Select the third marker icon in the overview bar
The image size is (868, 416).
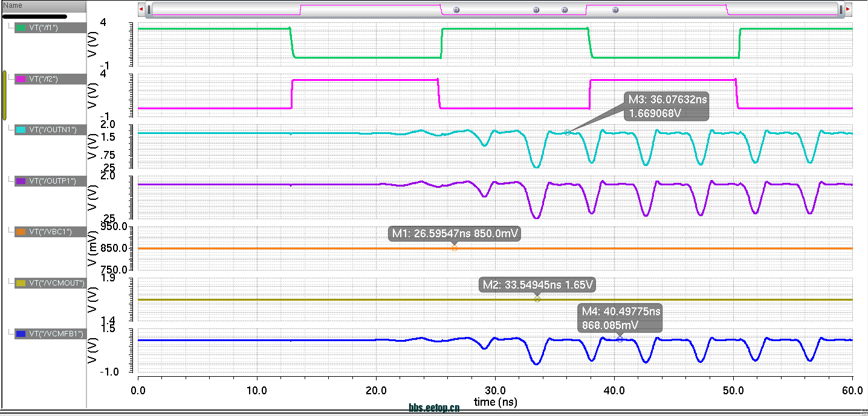tap(565, 10)
